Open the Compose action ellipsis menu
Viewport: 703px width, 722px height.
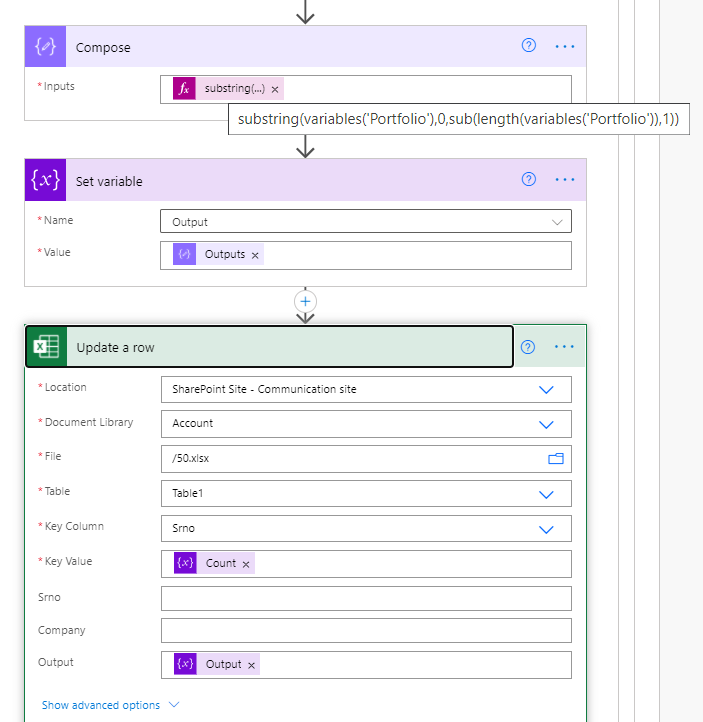click(565, 46)
